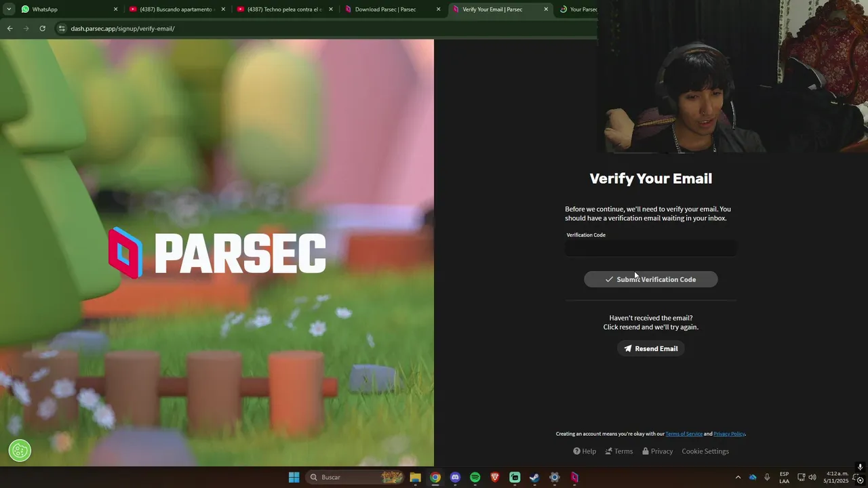Open the gear Settings app in taskbar
Image resolution: width=868 pixels, height=488 pixels.
[555, 477]
